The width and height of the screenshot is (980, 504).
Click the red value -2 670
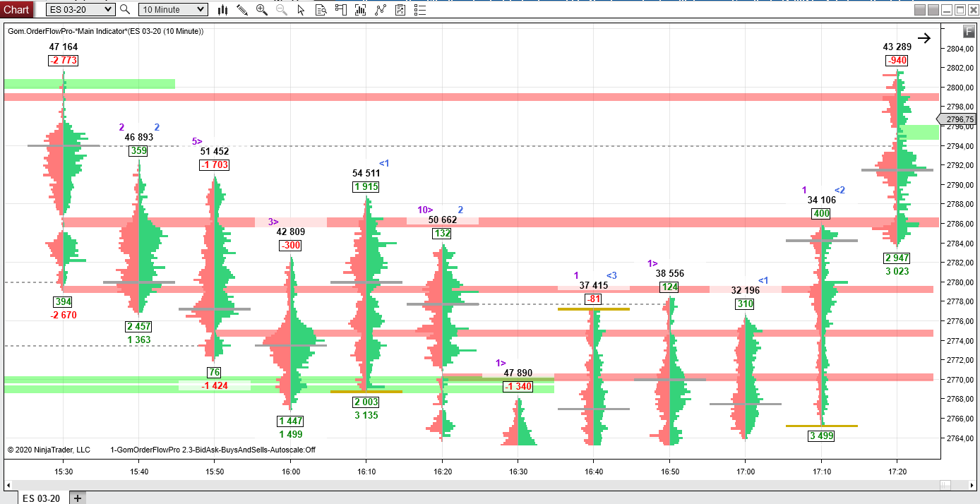(64, 315)
